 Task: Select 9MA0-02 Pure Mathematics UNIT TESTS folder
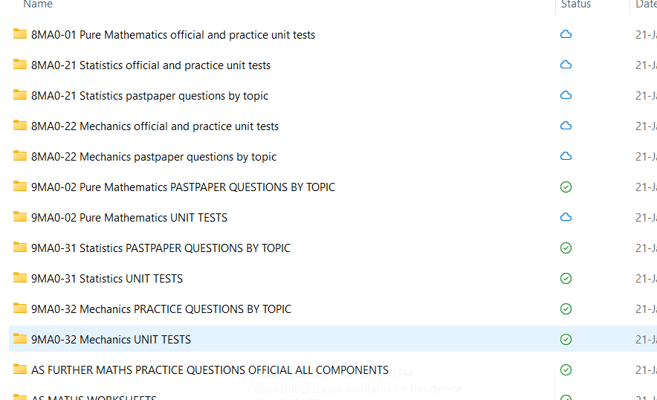129,217
